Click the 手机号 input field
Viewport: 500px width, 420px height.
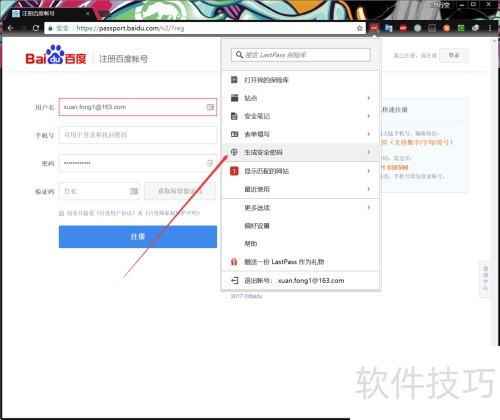click(138, 135)
